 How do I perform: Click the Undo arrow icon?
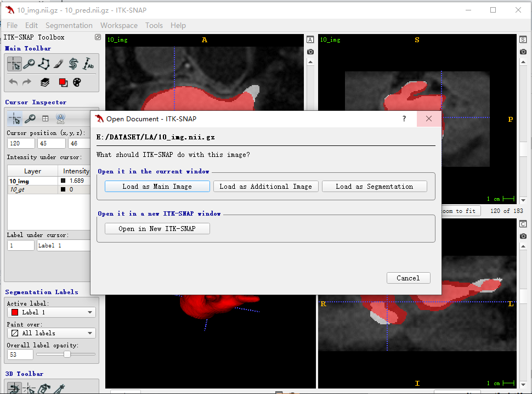point(13,82)
